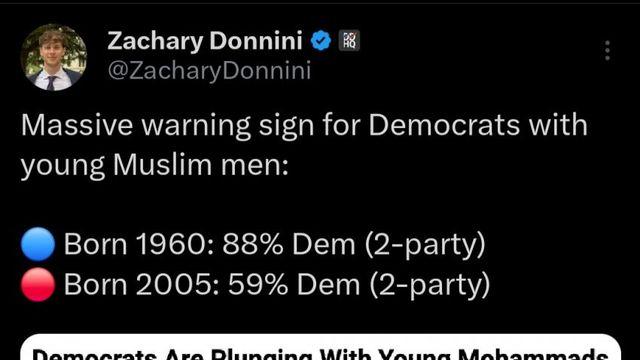Click the '59% Dem' figure
The width and height of the screenshot is (640, 360).
pyautogui.click(x=294, y=284)
